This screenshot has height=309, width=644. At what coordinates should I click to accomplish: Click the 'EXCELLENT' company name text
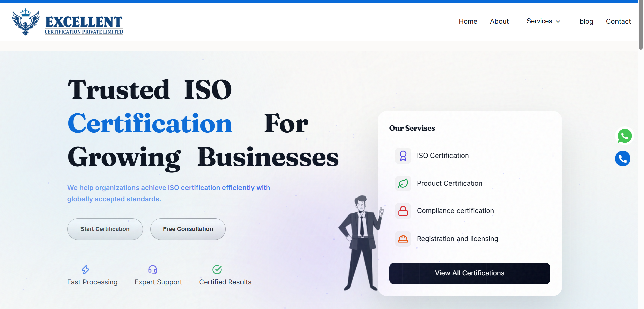(x=84, y=22)
